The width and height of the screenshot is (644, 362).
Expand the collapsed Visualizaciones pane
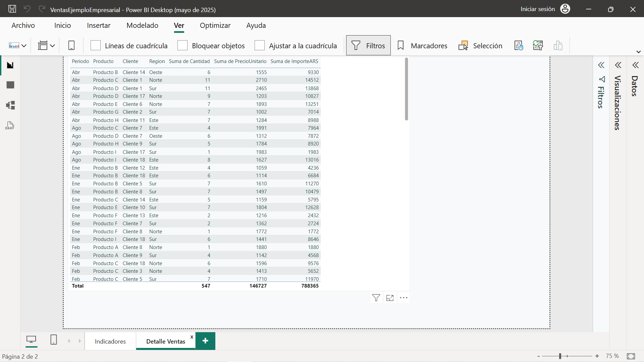pyautogui.click(x=618, y=65)
